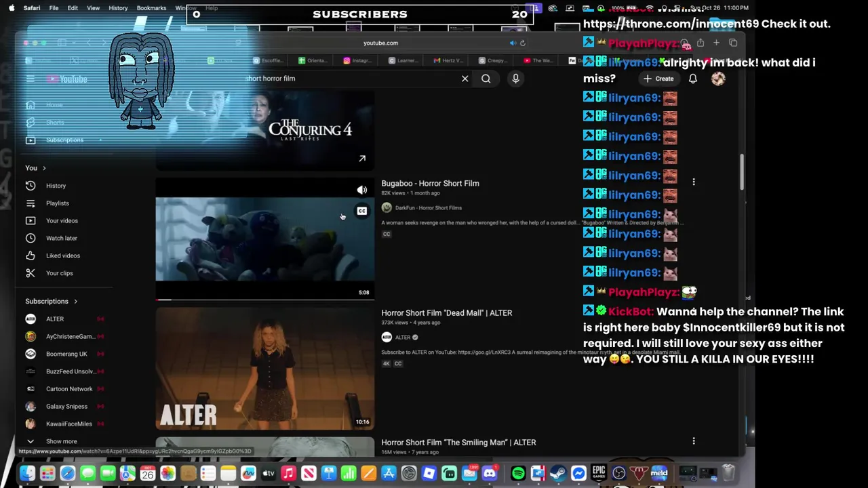868x488 pixels.
Task: Open Spotify from the Dock
Action: click(x=517, y=473)
